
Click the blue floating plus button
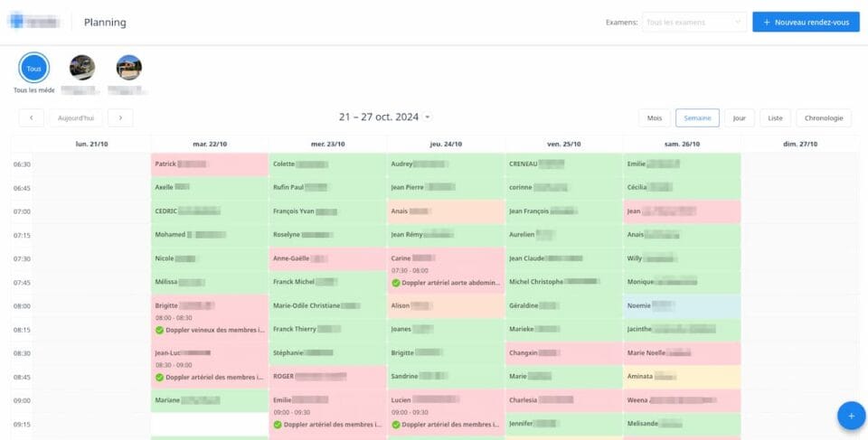tap(850, 416)
